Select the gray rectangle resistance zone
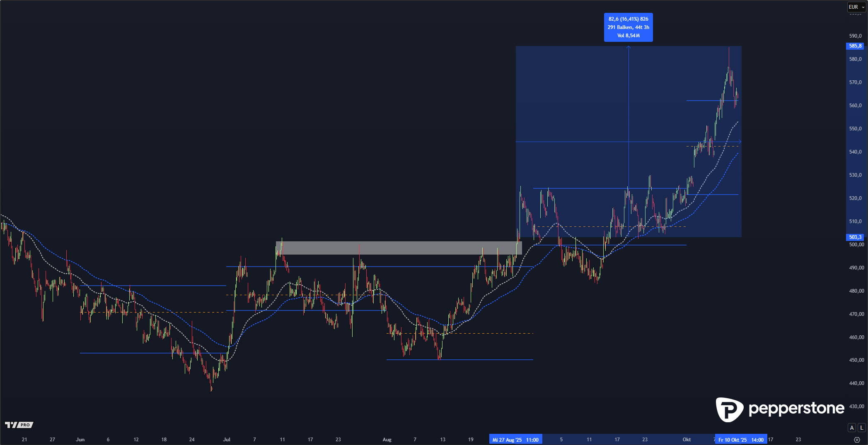The image size is (868, 445). point(398,248)
